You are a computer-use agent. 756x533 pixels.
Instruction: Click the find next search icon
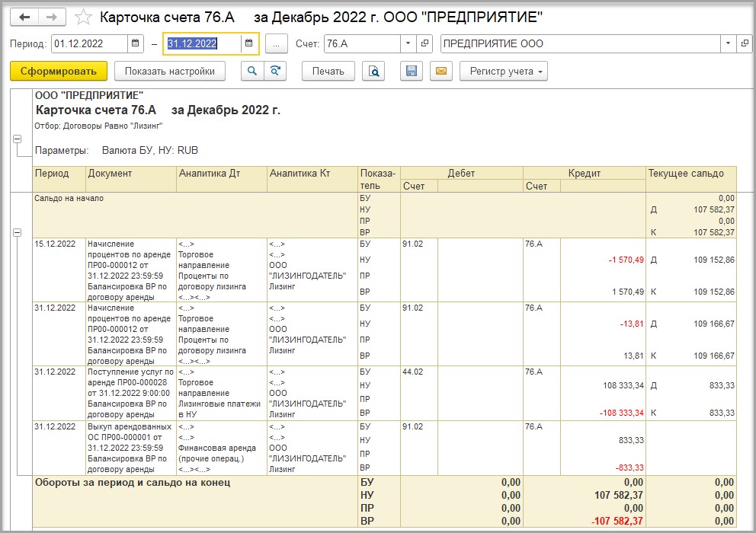pos(275,72)
